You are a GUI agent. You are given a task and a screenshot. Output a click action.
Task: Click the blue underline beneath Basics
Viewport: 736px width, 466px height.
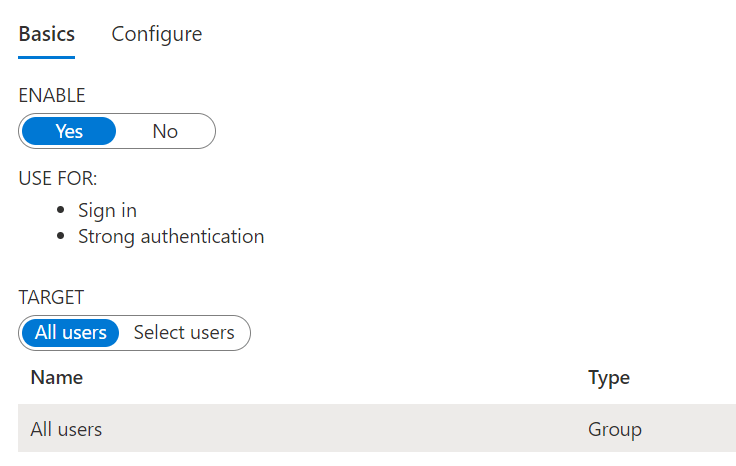click(x=46, y=57)
